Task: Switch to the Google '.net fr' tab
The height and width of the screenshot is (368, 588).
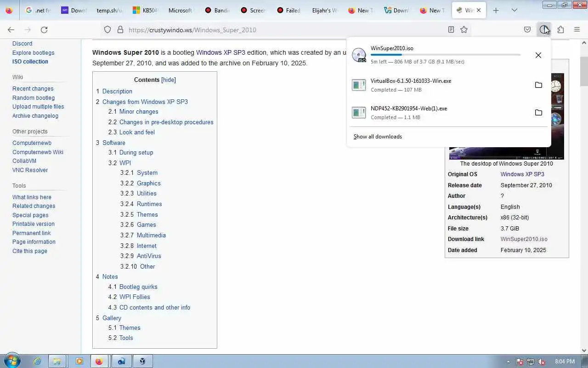Action: (x=38, y=10)
